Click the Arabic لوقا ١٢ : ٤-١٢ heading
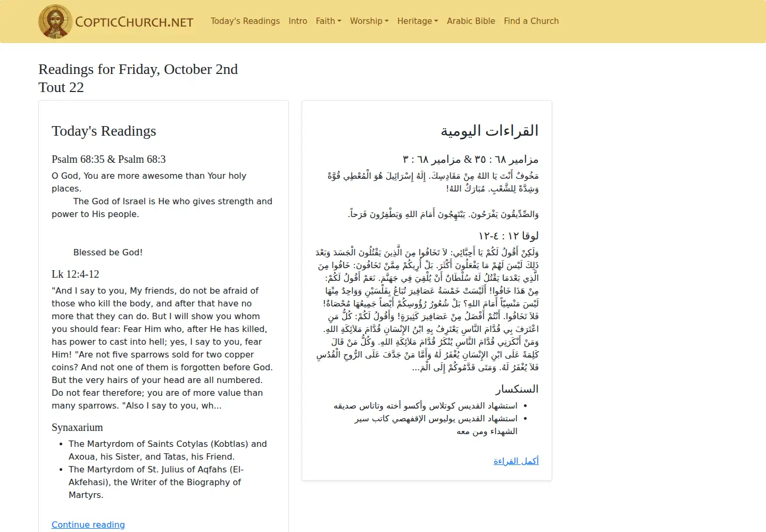 coord(509,236)
